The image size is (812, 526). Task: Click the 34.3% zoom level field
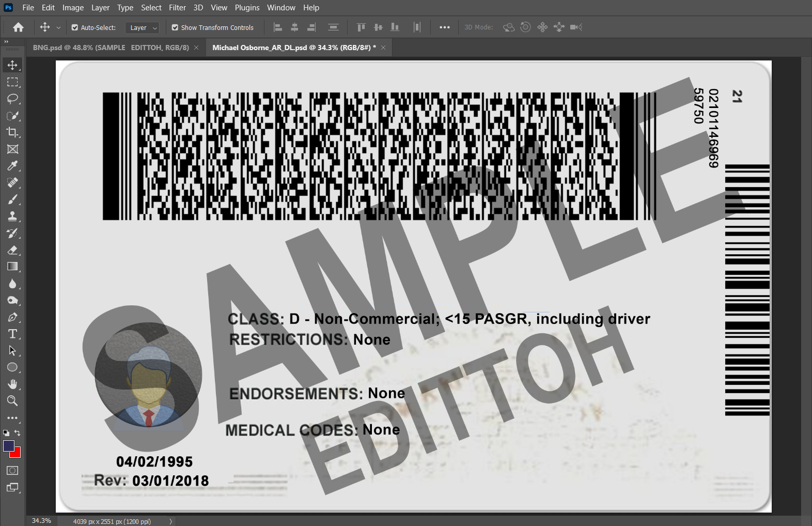[x=41, y=521]
